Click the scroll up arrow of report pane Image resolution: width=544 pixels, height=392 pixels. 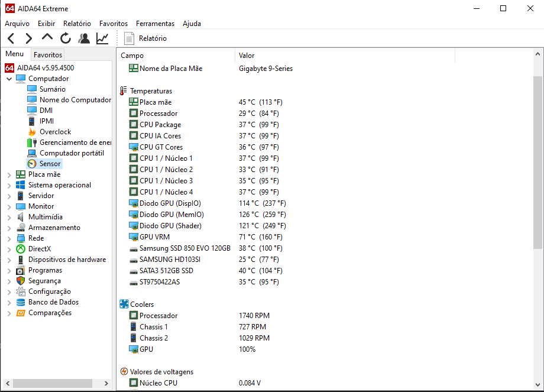[537, 54]
